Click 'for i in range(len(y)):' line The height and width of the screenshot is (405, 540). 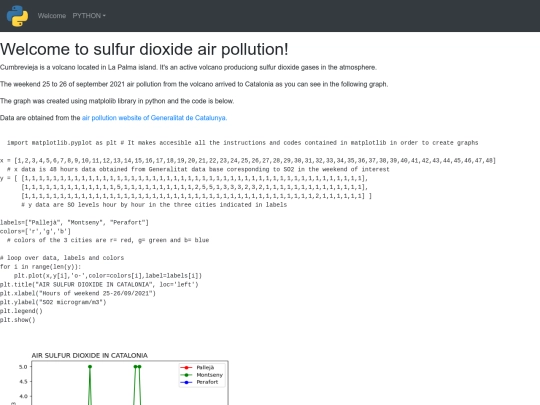click(x=41, y=267)
